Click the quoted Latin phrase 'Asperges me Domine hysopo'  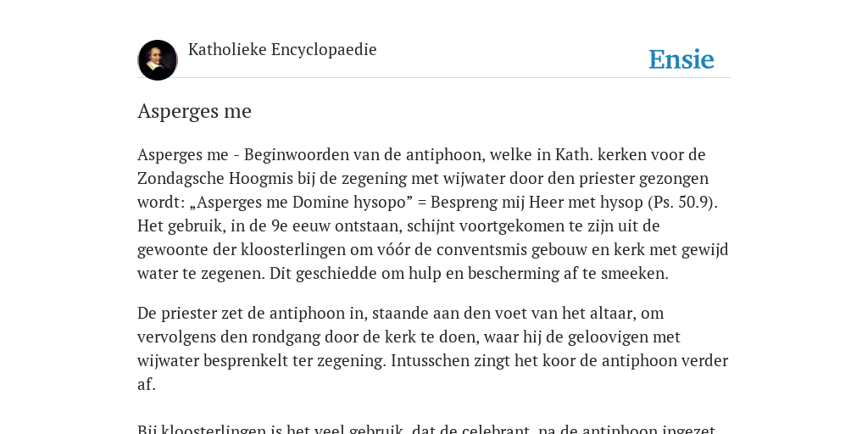coord(302,203)
